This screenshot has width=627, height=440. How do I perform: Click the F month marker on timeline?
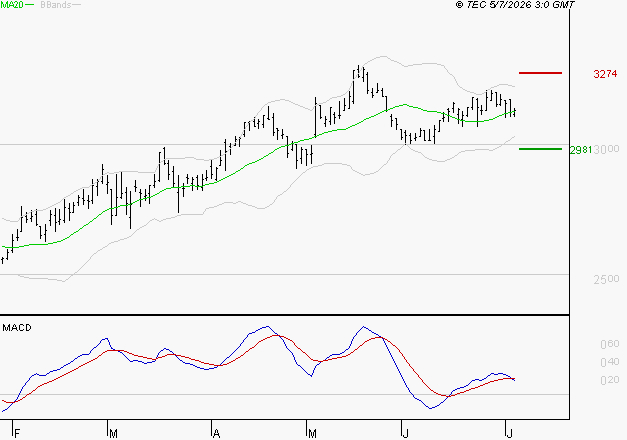click(17, 433)
